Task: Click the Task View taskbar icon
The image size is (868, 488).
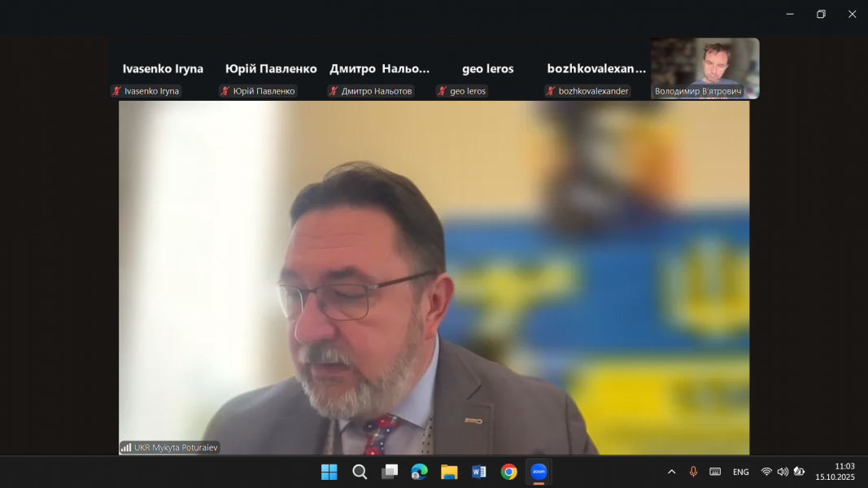Action: (x=390, y=472)
